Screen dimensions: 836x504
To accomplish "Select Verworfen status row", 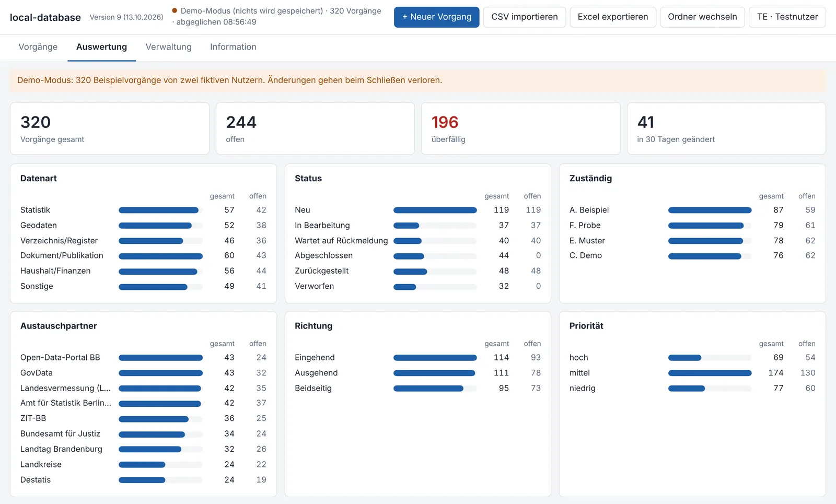I will tap(417, 286).
